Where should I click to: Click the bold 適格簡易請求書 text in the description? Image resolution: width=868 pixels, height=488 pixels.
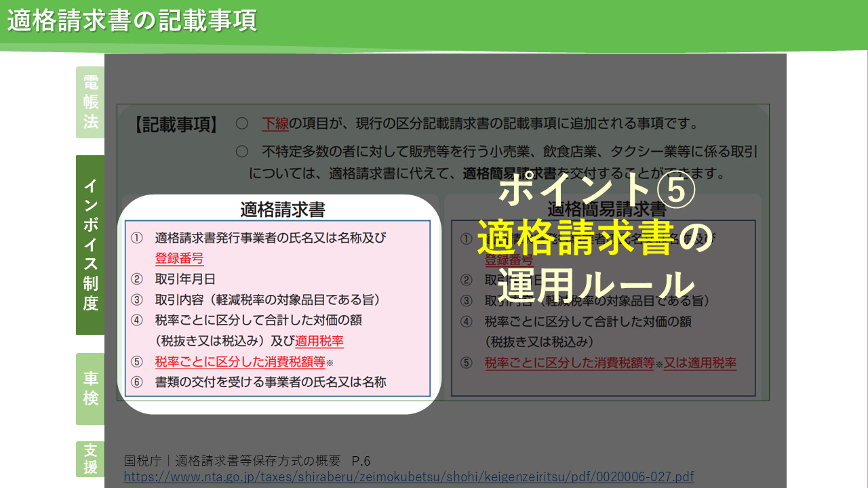coord(510,173)
